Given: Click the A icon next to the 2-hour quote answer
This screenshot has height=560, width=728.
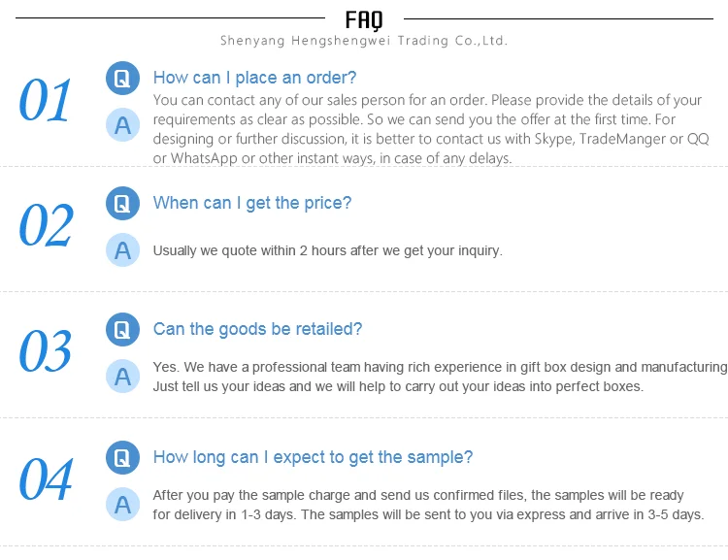Looking at the screenshot, I should coord(122,250).
